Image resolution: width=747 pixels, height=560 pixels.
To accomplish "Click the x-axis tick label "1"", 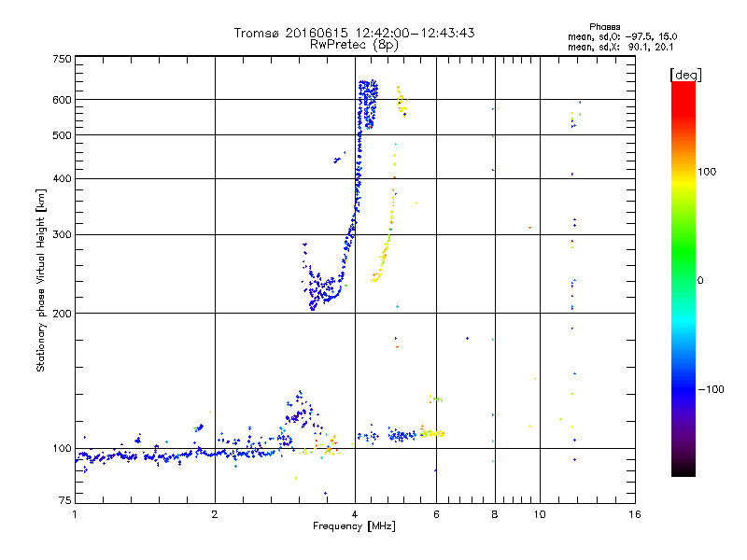I will click(x=75, y=514).
